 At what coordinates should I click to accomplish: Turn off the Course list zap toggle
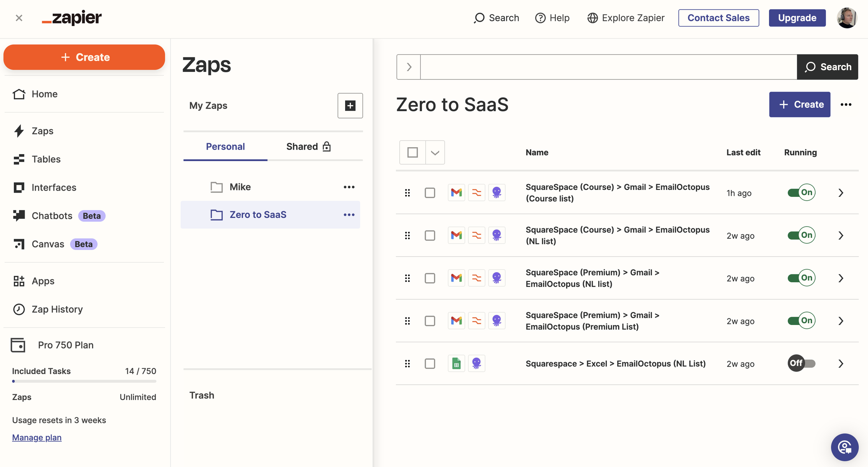coord(801,193)
